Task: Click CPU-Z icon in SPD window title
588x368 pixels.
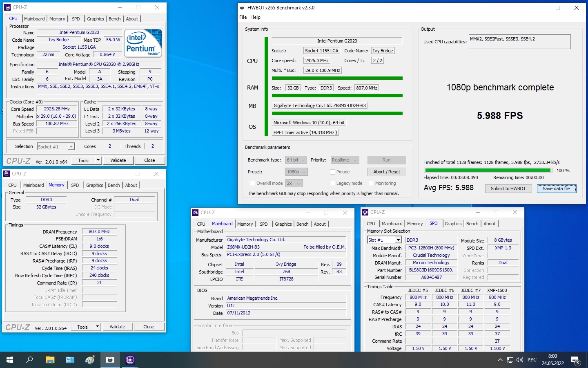Action: 365,212
